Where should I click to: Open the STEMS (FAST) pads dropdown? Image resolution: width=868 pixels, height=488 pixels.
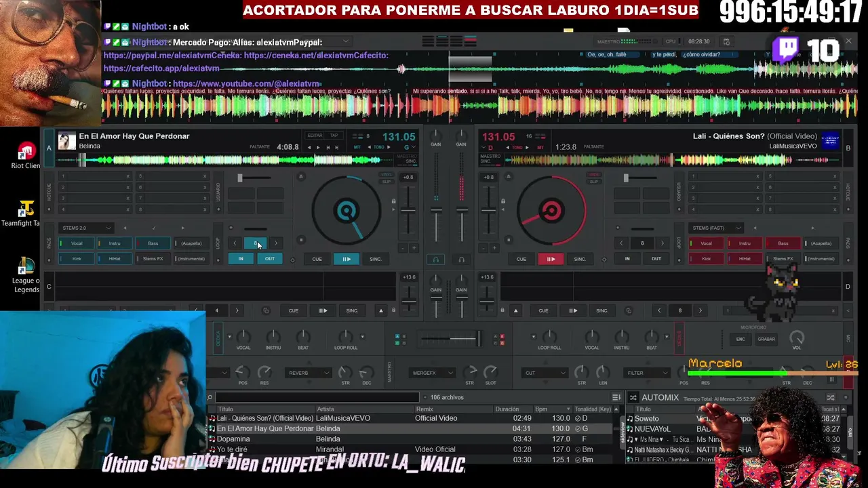coord(717,228)
